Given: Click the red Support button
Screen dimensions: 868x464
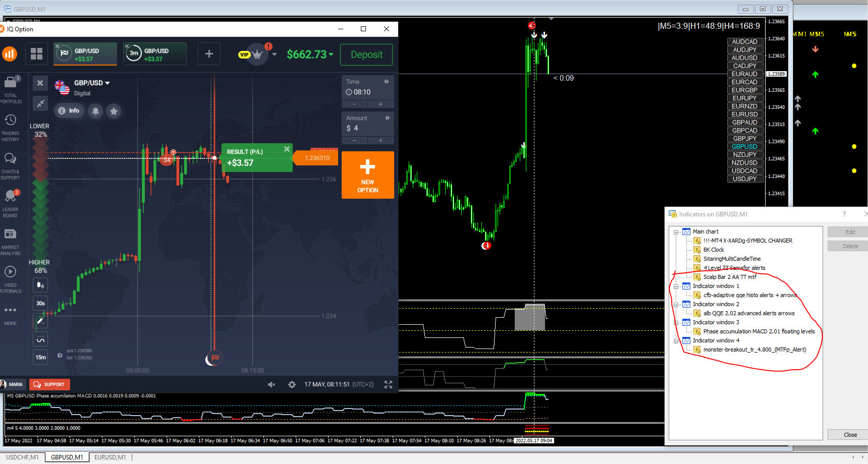Looking at the screenshot, I should point(49,384).
